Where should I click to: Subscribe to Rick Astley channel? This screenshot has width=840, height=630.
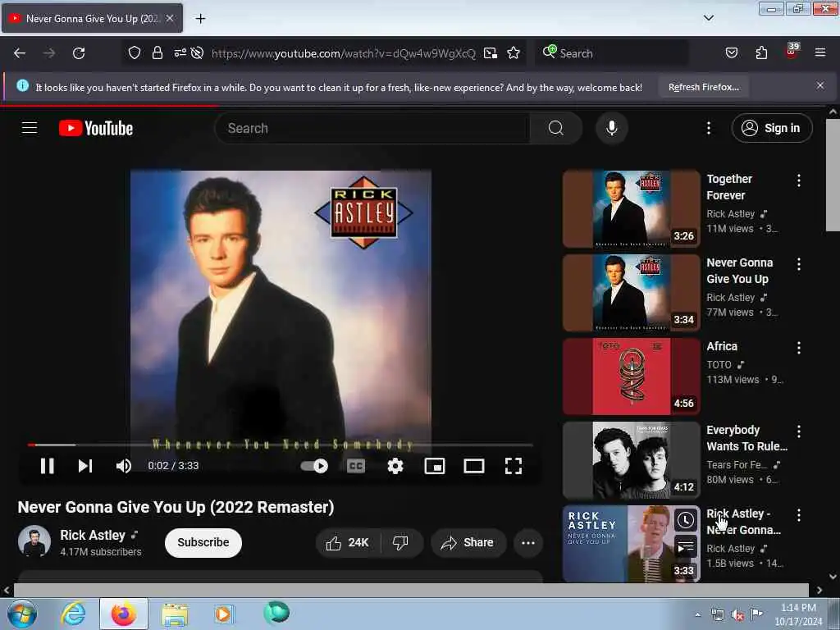click(203, 543)
